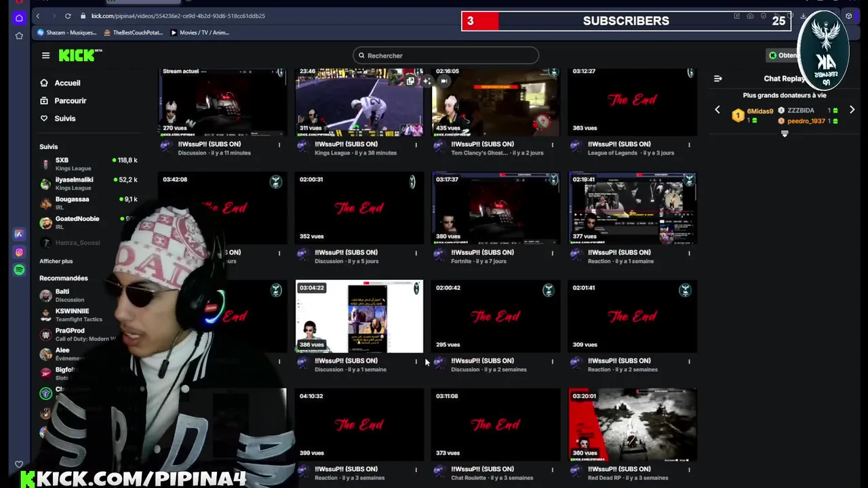Click the browser download icon in toolbar
The height and width of the screenshot is (488, 868).
point(803,16)
